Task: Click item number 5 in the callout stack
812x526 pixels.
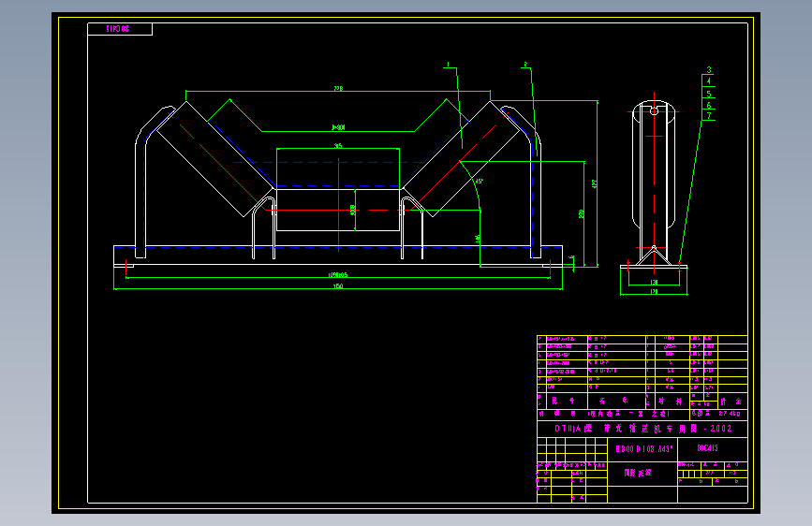Action: [x=709, y=94]
